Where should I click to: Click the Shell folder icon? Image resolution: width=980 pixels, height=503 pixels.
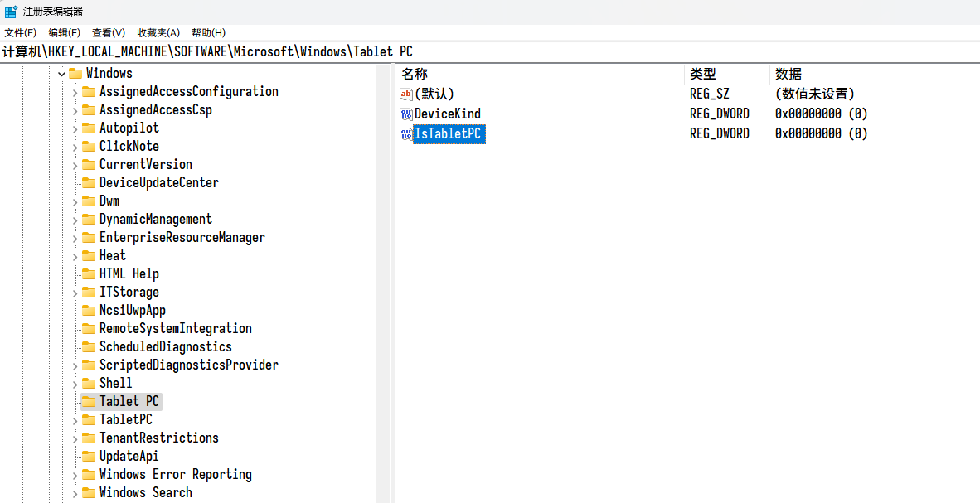pyautogui.click(x=89, y=384)
